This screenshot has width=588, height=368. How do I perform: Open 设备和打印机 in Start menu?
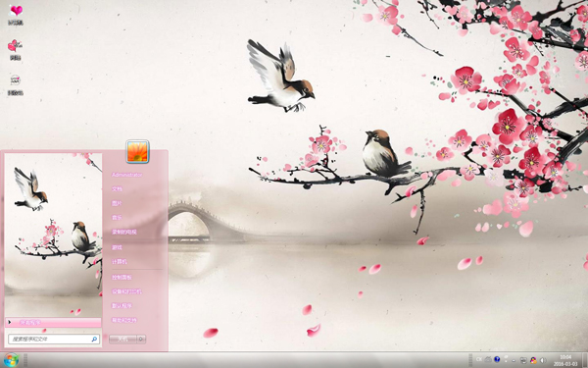click(126, 291)
